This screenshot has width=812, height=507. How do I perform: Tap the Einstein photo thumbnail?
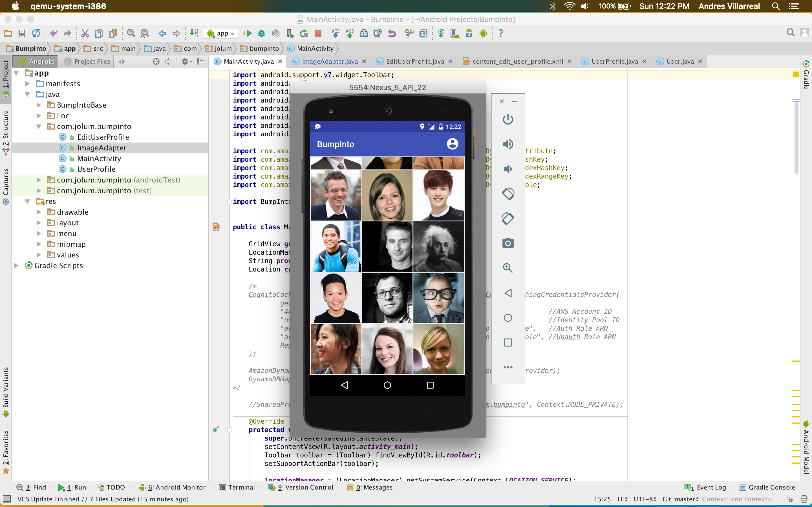pos(438,246)
